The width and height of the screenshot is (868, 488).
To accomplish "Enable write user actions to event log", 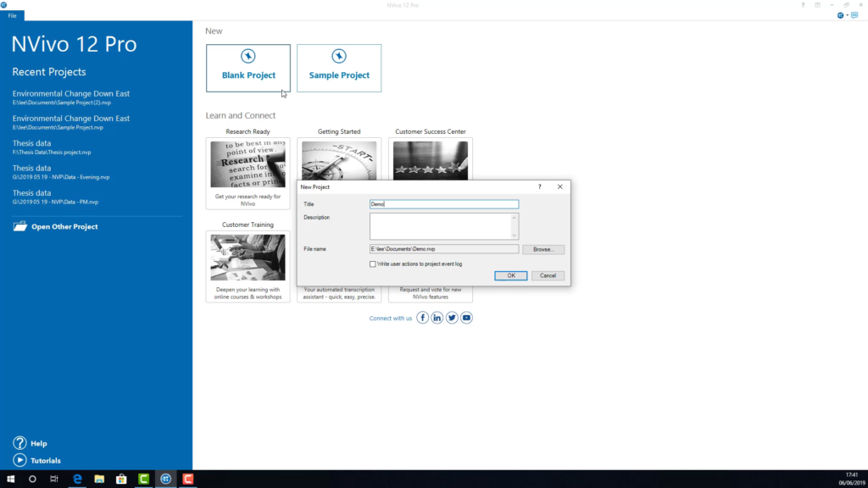I will 373,264.
